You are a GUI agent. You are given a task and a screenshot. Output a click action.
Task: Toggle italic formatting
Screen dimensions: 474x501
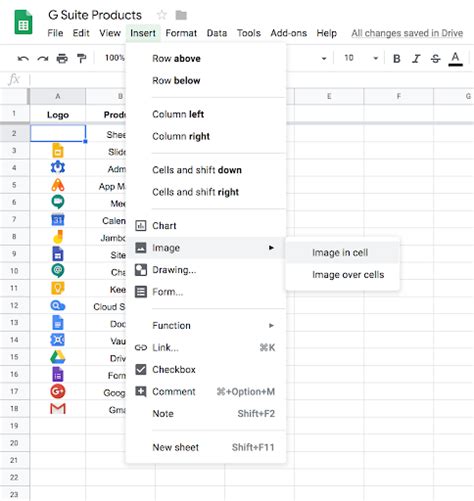click(416, 59)
